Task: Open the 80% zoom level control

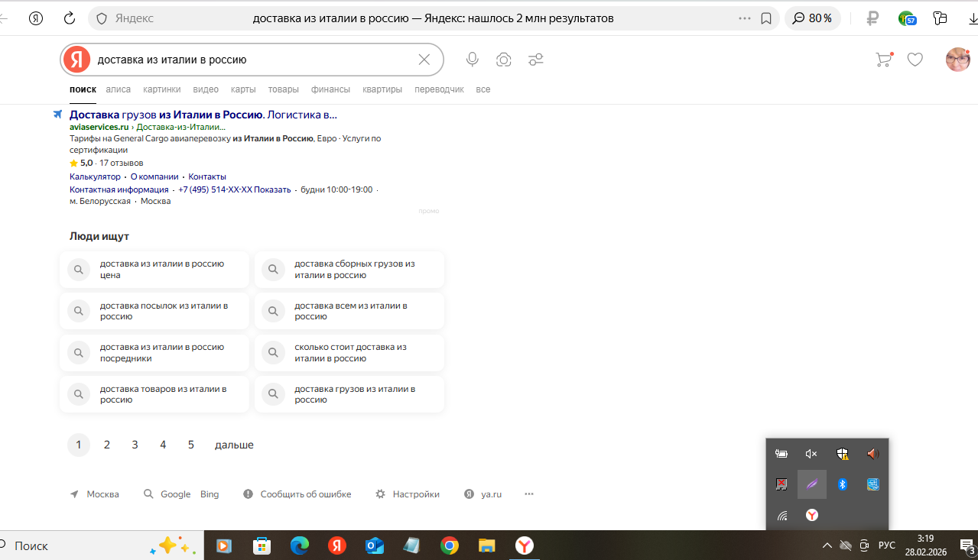Action: coord(813,18)
